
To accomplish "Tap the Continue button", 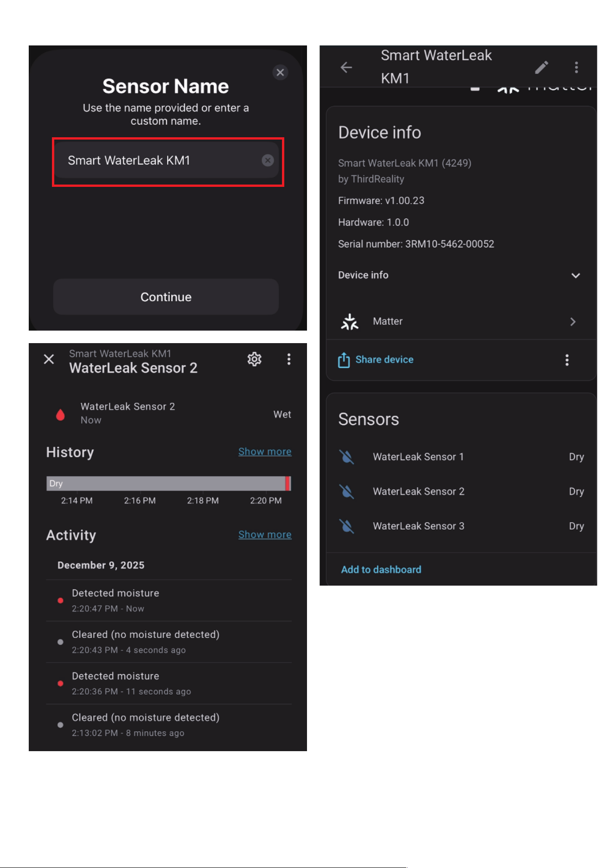I will coord(166,297).
